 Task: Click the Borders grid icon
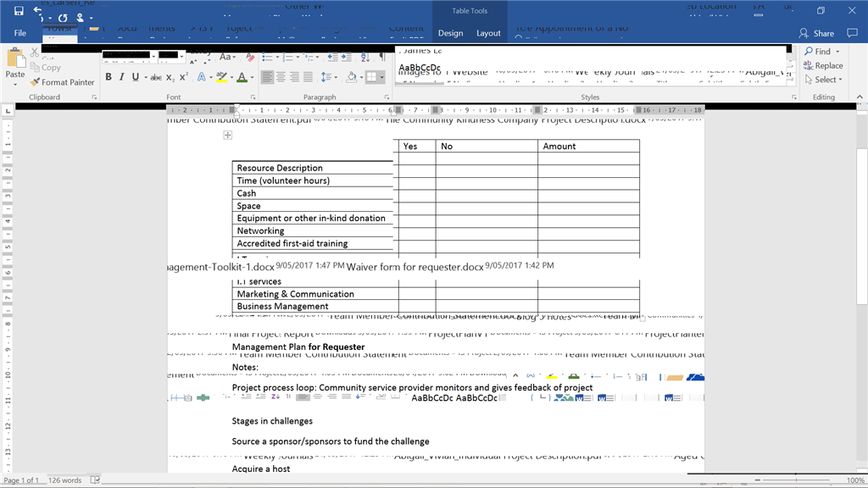(x=371, y=77)
